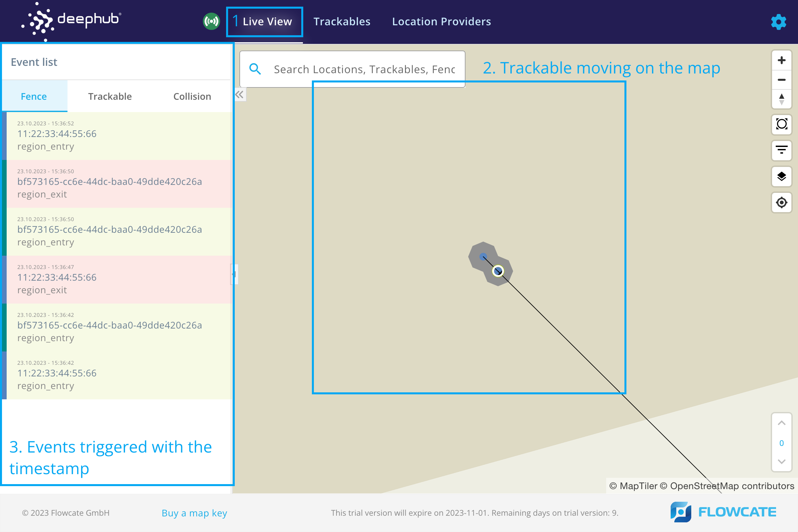Open the Buy a map key link
The width and height of the screenshot is (798, 532).
(195, 513)
